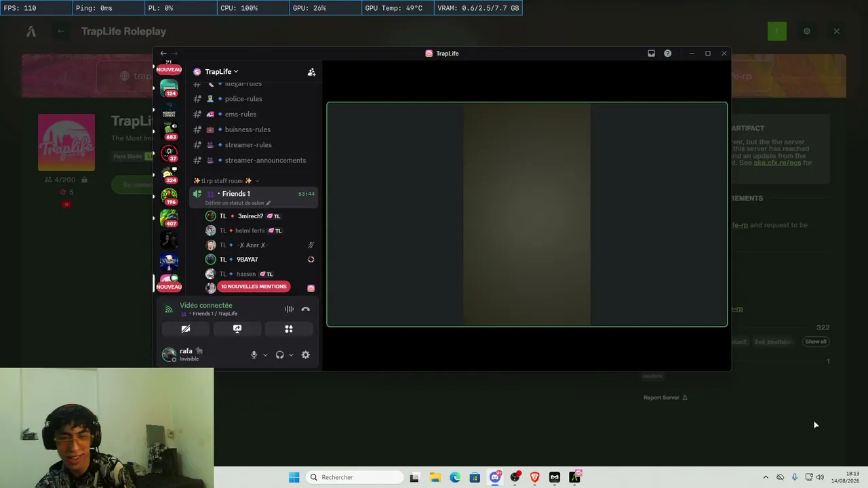Open the Discord inbox icon
This screenshot has height=488, width=868.
(x=651, y=54)
